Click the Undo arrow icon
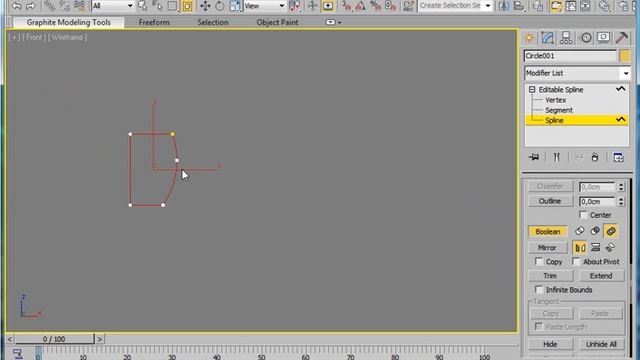This screenshot has width=640, height=360. pyautogui.click(x=17, y=6)
